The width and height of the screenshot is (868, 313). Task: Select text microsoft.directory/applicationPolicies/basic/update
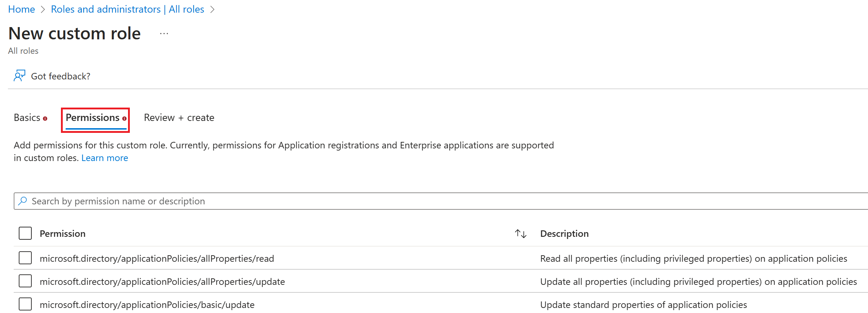click(147, 305)
